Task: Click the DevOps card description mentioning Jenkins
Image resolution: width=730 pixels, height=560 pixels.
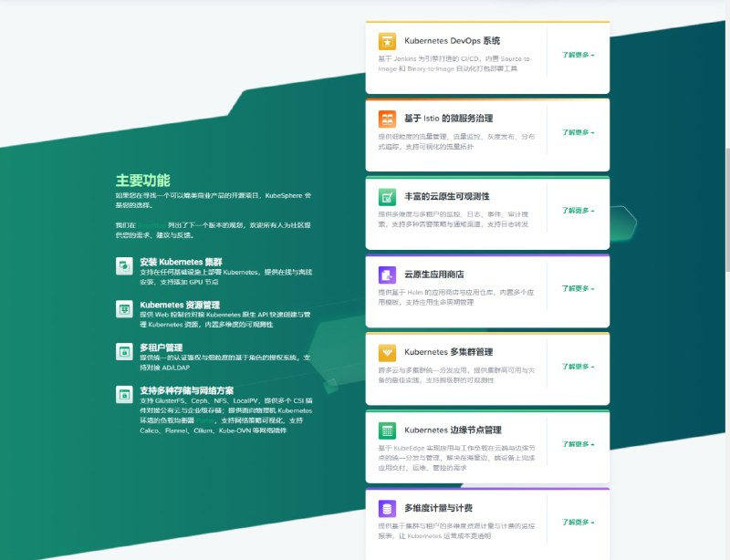Action: pyautogui.click(x=454, y=64)
